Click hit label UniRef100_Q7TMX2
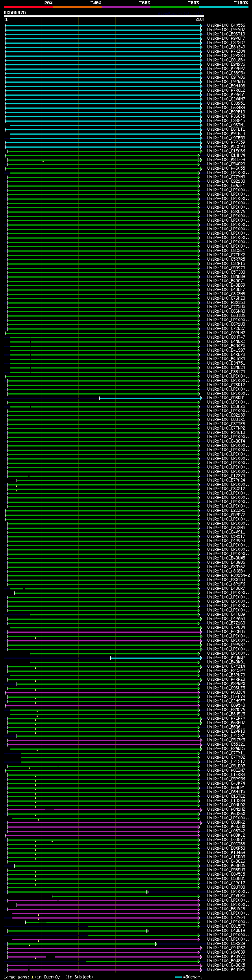The height and width of the screenshot is (980, 252). click(x=226, y=255)
